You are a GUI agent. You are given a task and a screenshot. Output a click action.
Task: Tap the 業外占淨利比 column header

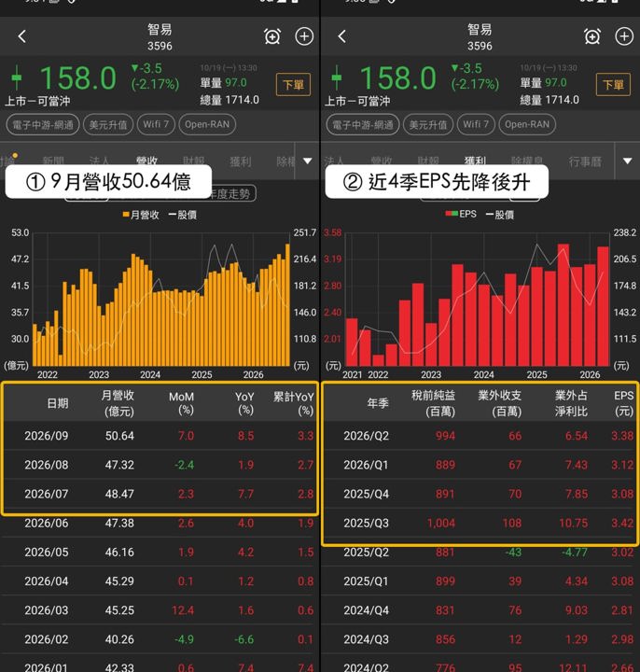point(572,403)
